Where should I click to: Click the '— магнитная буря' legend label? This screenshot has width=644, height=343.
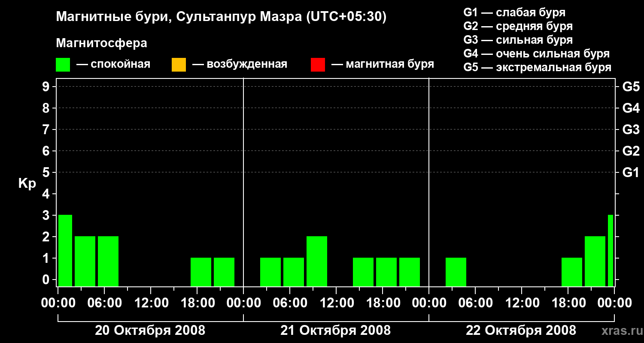click(383, 64)
